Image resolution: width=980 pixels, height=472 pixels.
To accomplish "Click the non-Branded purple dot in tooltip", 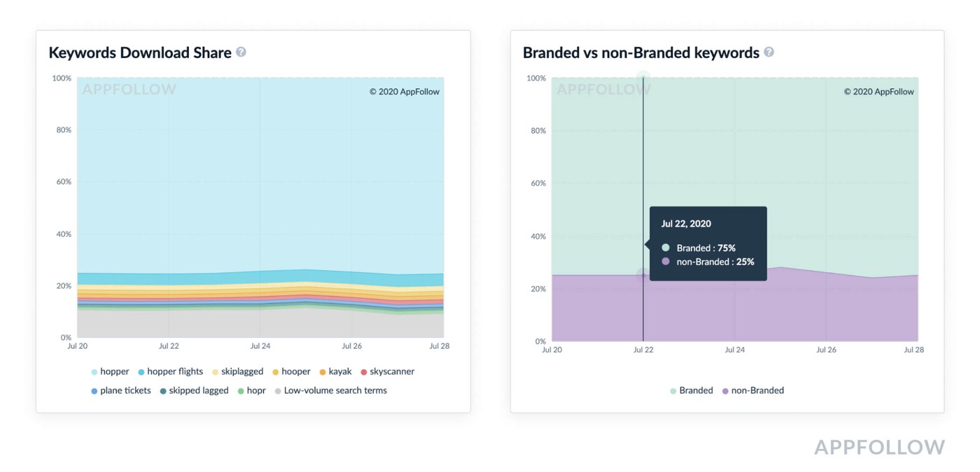I will coord(666,262).
